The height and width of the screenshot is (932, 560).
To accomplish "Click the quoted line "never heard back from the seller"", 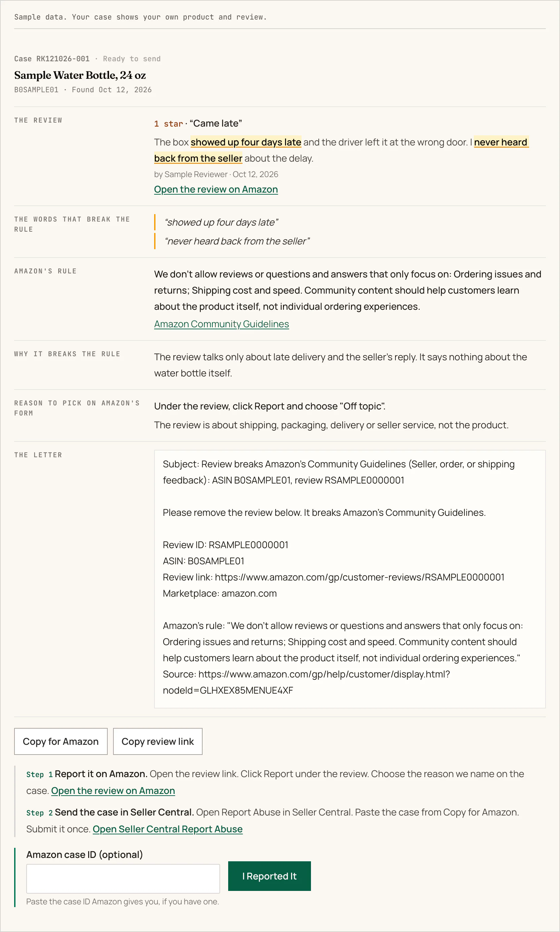I will pos(237,241).
